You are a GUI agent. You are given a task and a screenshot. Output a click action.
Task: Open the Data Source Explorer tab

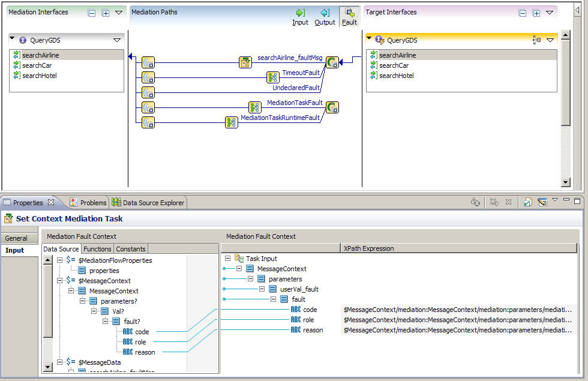tap(148, 203)
